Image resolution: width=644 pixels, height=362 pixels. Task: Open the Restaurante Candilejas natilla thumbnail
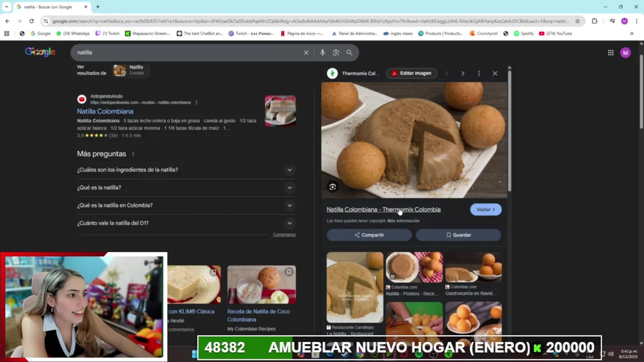355,287
